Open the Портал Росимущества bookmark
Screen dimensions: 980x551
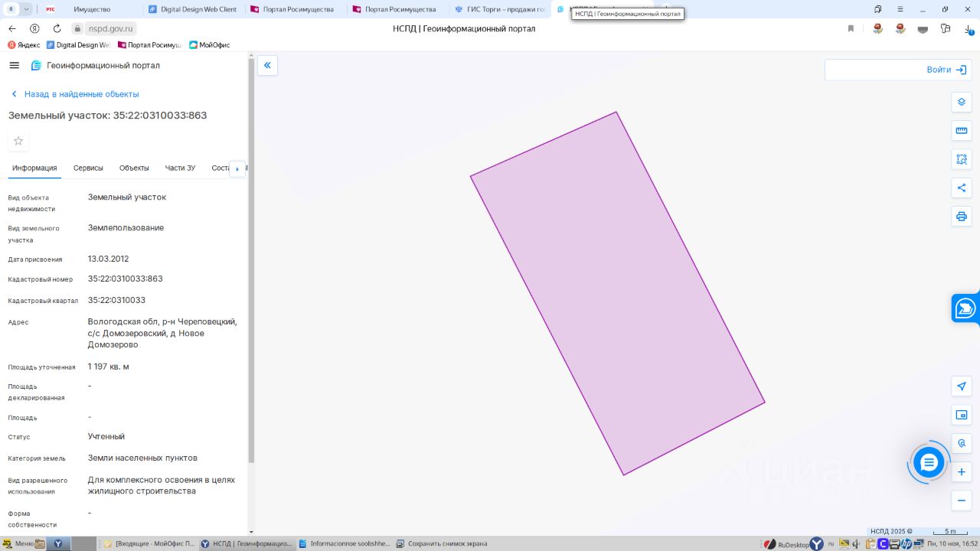click(149, 45)
